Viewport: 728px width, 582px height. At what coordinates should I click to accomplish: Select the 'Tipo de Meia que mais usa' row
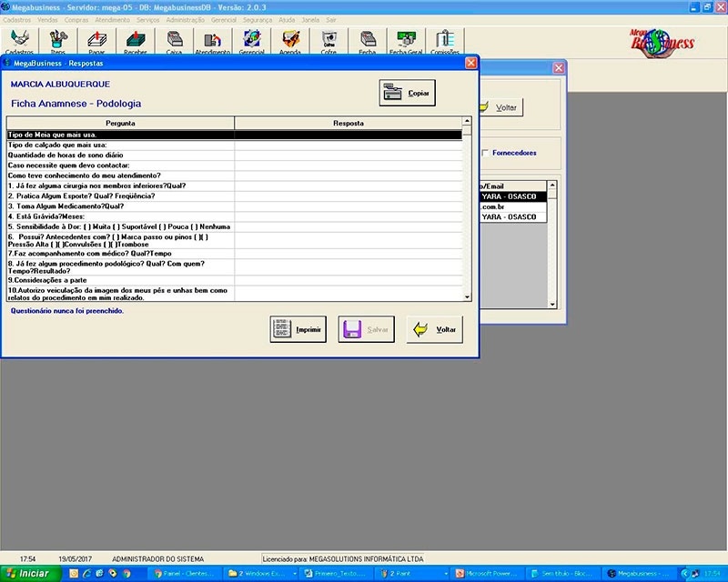(x=120, y=135)
